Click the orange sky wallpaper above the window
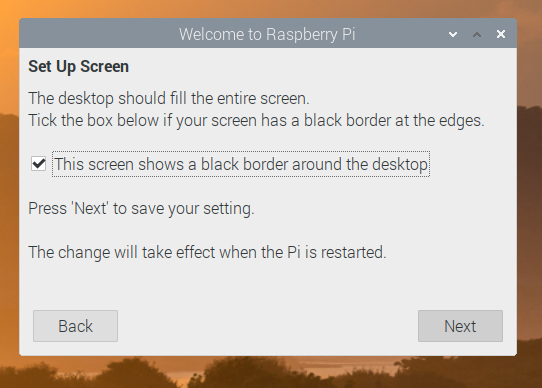This screenshot has width=542, height=388. [270, 8]
